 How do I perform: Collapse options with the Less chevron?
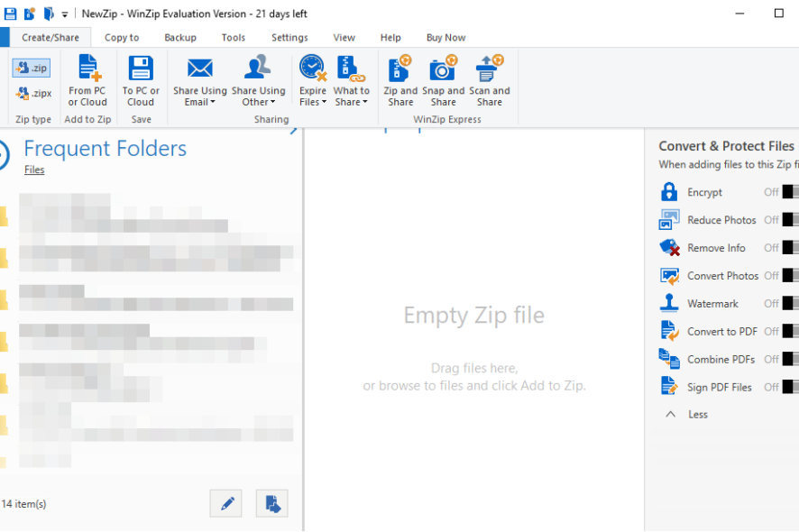[x=671, y=414]
